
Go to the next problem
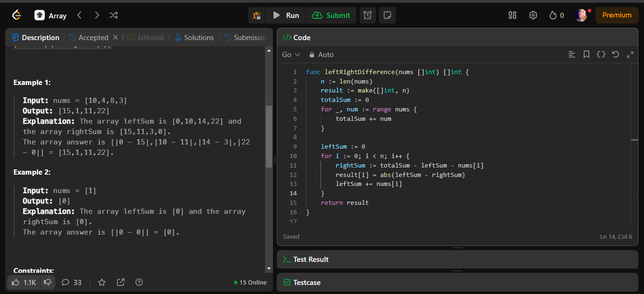point(97,16)
